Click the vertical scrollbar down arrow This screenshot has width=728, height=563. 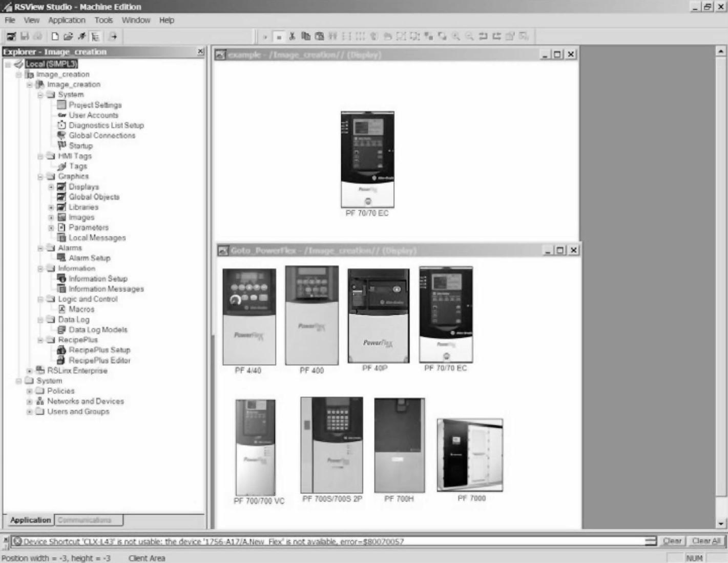click(721, 524)
